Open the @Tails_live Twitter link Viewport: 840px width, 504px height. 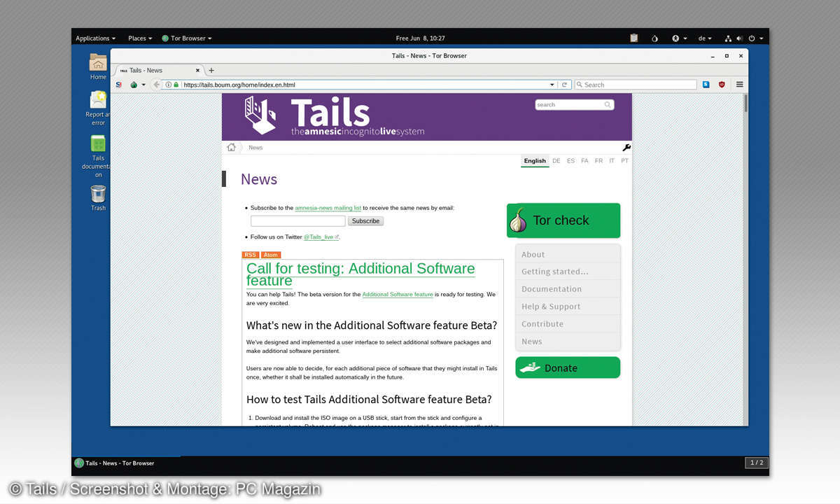pyautogui.click(x=321, y=237)
